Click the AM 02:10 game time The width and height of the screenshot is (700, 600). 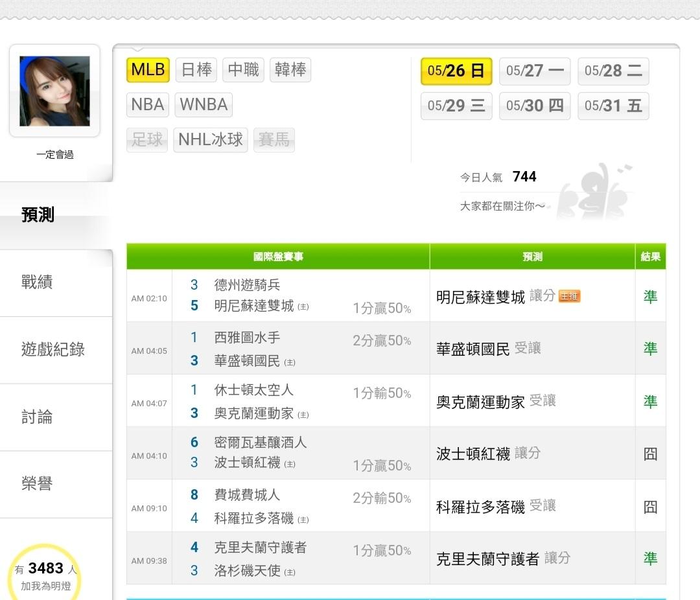pos(149,299)
